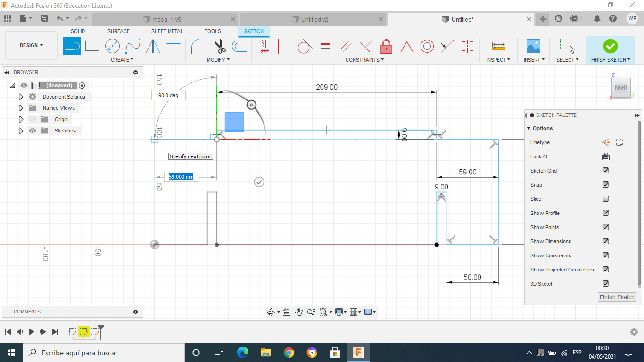The height and width of the screenshot is (362, 644).
Task: Select the Offset tool in Modify
Action: coord(239,46)
